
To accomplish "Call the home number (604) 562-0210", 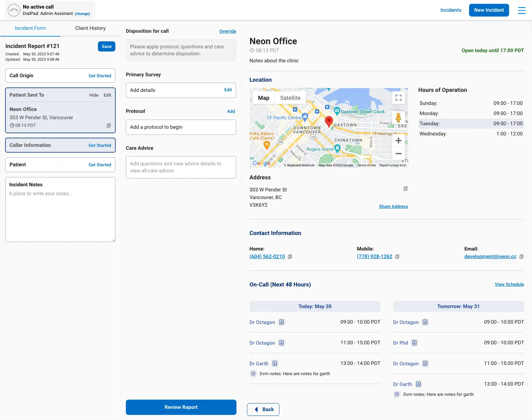I will 267,257.
